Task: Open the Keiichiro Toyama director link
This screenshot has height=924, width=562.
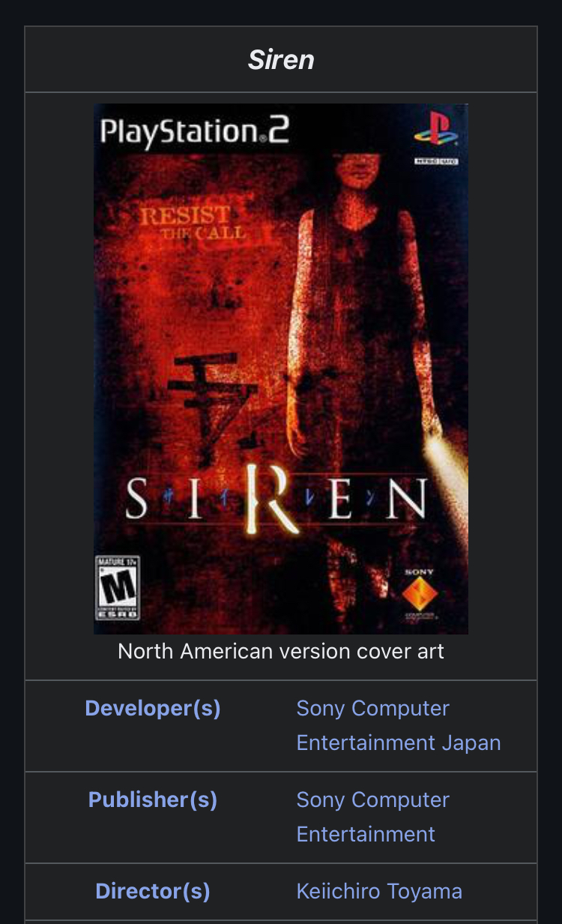Action: [x=379, y=891]
